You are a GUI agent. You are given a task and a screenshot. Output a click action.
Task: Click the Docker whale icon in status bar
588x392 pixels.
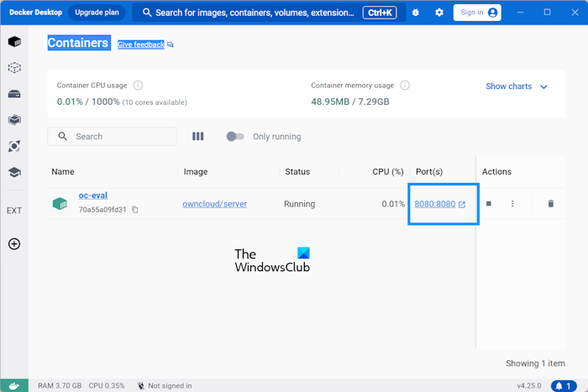[x=14, y=385]
